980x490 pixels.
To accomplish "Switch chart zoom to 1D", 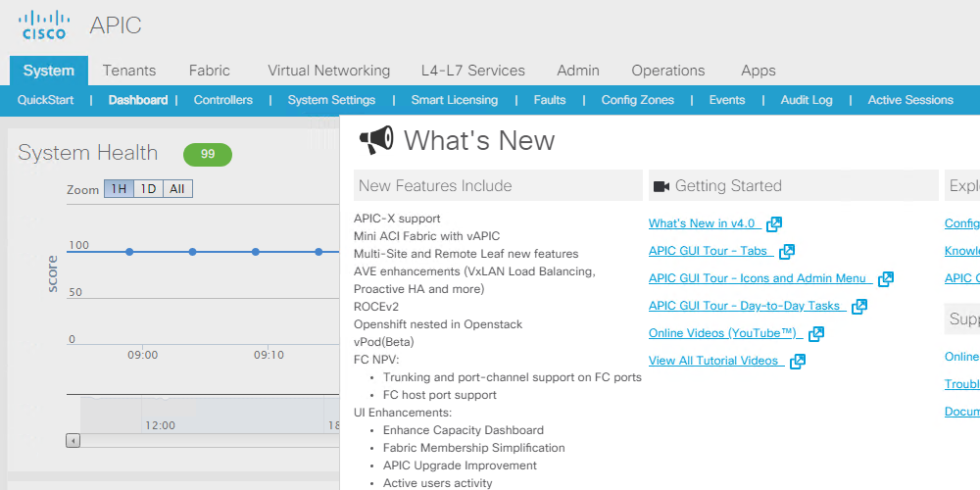I will tap(148, 189).
